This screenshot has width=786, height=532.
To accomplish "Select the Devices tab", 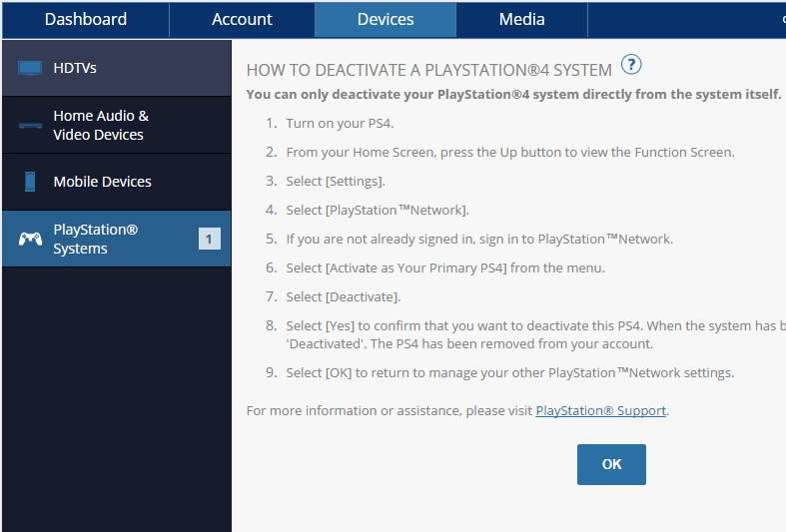I will click(x=386, y=20).
